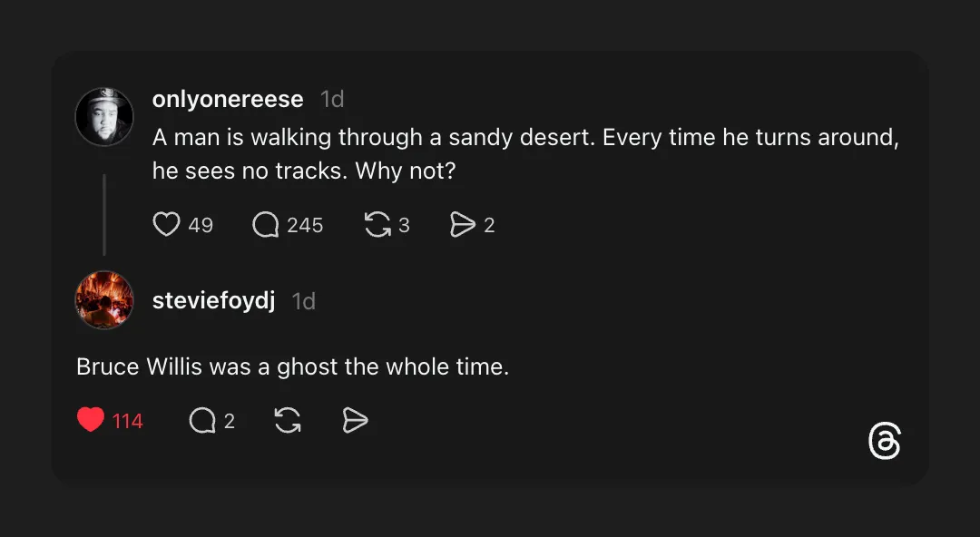Viewport: 980px width, 537px height.
Task: Toggle the like on the riddle post heart
Action: (167, 224)
